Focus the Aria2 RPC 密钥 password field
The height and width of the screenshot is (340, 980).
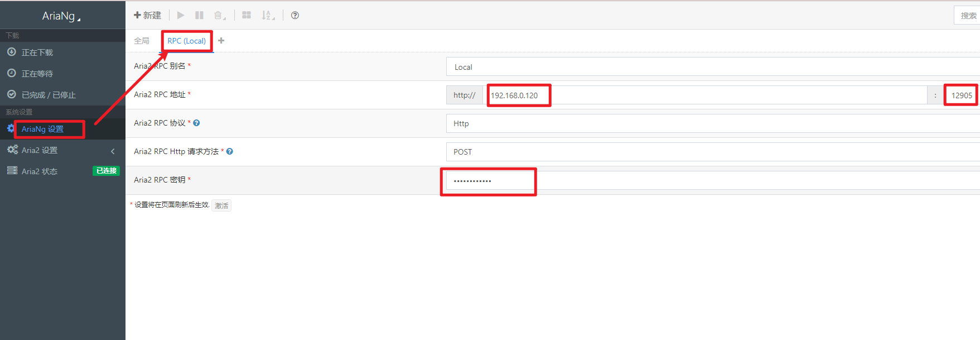click(x=713, y=180)
